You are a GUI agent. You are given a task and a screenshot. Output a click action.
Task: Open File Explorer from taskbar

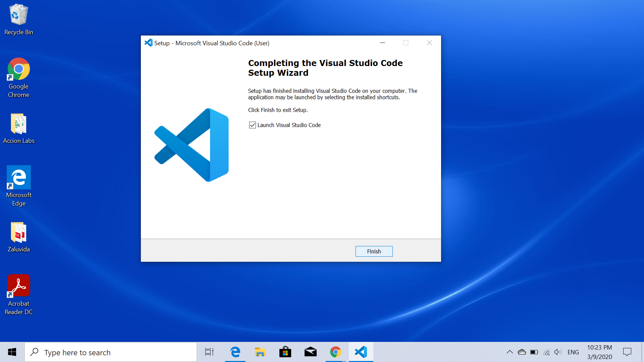260,352
